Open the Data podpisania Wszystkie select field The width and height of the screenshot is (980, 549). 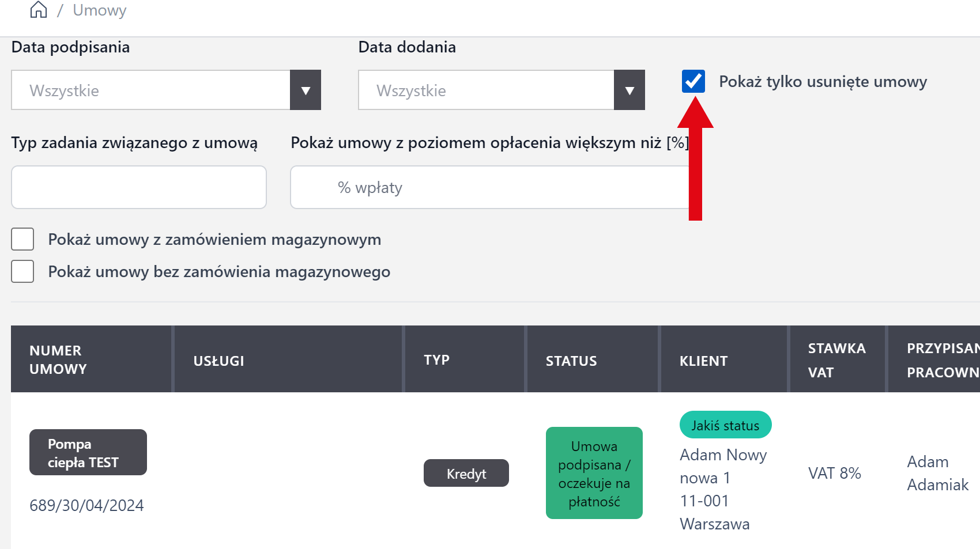(150, 90)
